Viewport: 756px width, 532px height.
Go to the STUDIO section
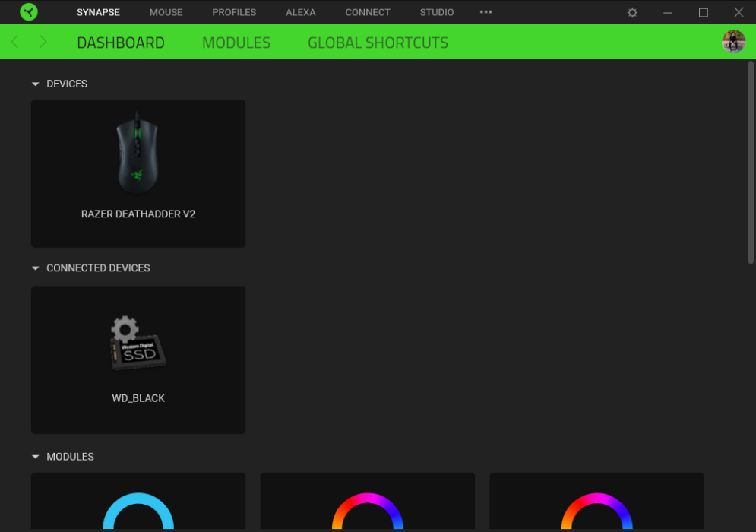coord(436,12)
